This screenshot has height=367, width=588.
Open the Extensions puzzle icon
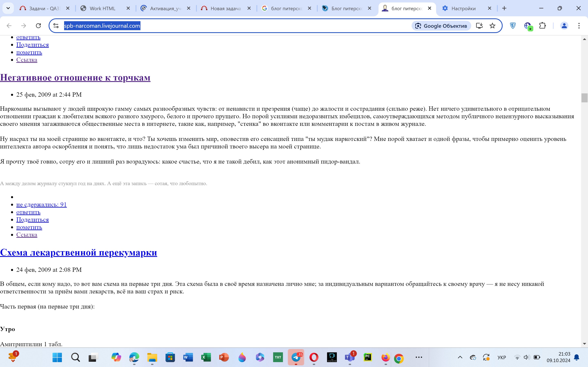tap(542, 26)
